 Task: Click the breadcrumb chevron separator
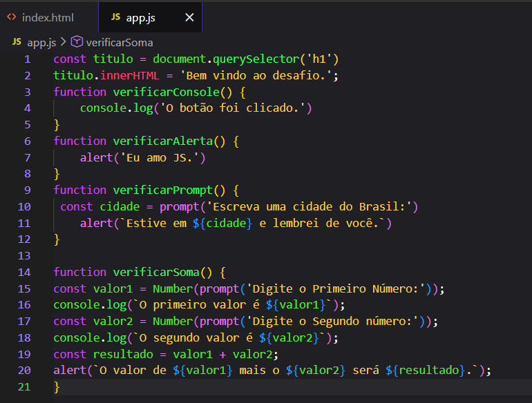point(64,42)
